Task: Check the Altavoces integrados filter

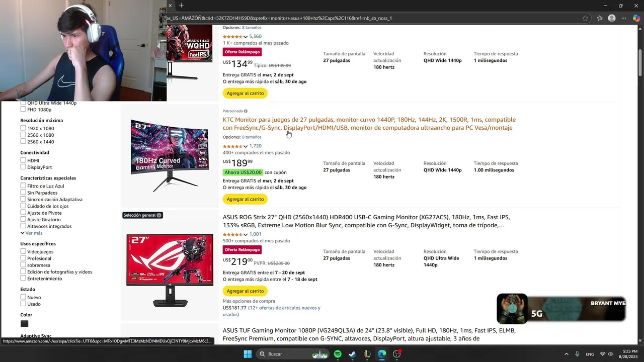Action: (x=23, y=226)
